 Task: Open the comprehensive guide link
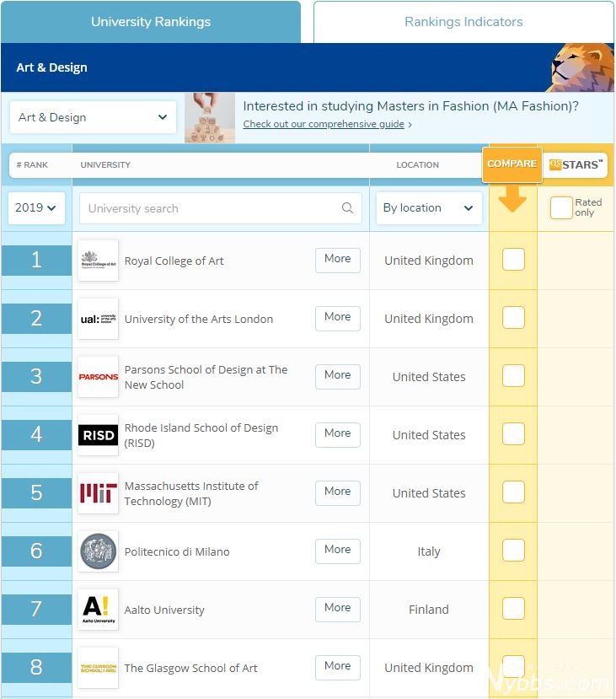pyautogui.click(x=324, y=124)
